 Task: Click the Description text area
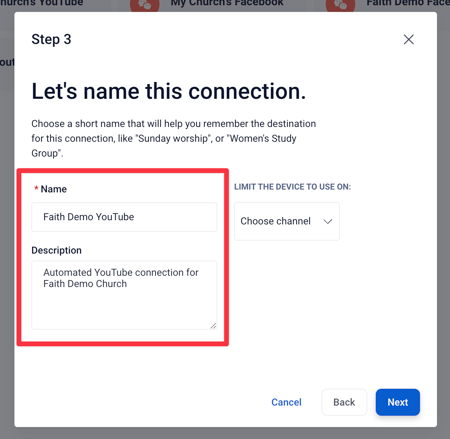124,295
